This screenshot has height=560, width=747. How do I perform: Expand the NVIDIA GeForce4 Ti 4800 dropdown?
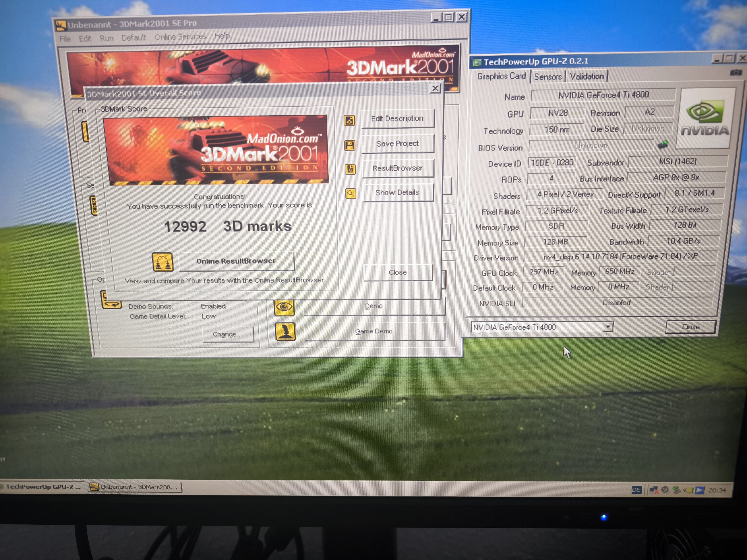[607, 326]
